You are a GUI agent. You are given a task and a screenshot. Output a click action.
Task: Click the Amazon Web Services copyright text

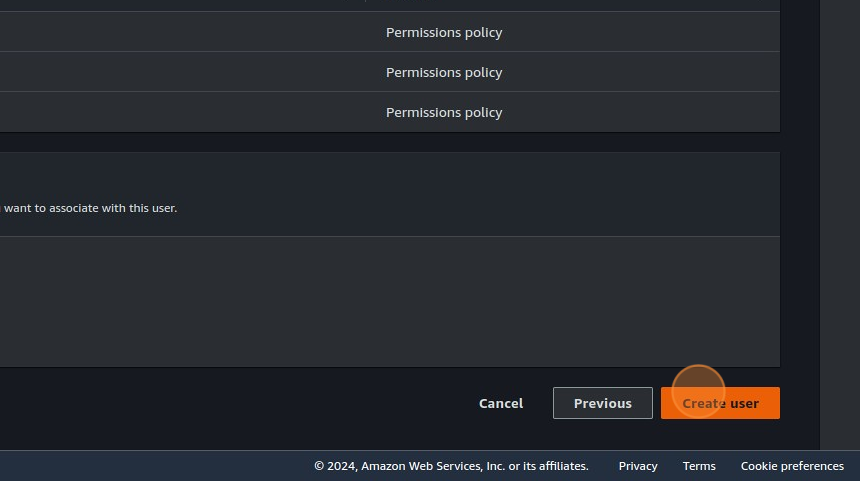(451, 466)
